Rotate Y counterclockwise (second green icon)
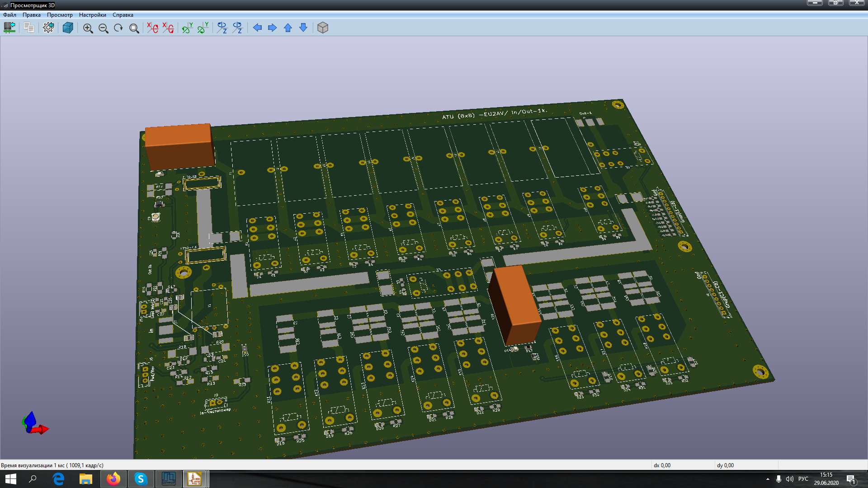 click(x=203, y=28)
